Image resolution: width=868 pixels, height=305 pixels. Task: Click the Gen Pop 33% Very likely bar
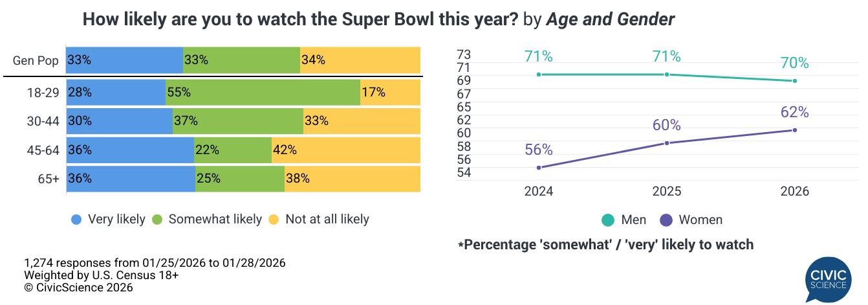(x=124, y=60)
